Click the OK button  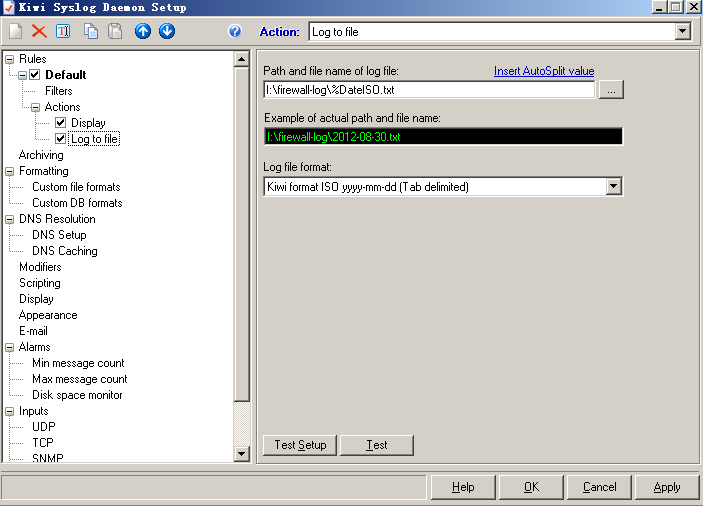(x=531, y=487)
